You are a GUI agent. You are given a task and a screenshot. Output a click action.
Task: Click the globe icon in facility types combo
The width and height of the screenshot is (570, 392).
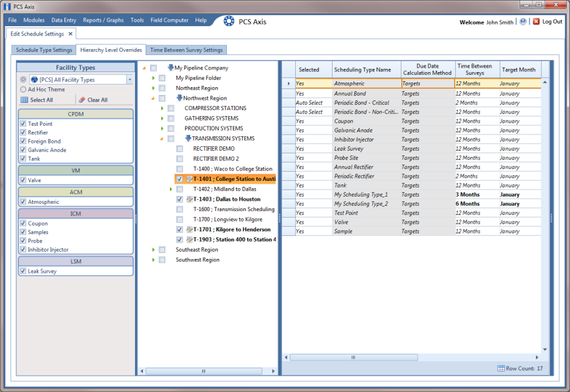[x=34, y=79]
